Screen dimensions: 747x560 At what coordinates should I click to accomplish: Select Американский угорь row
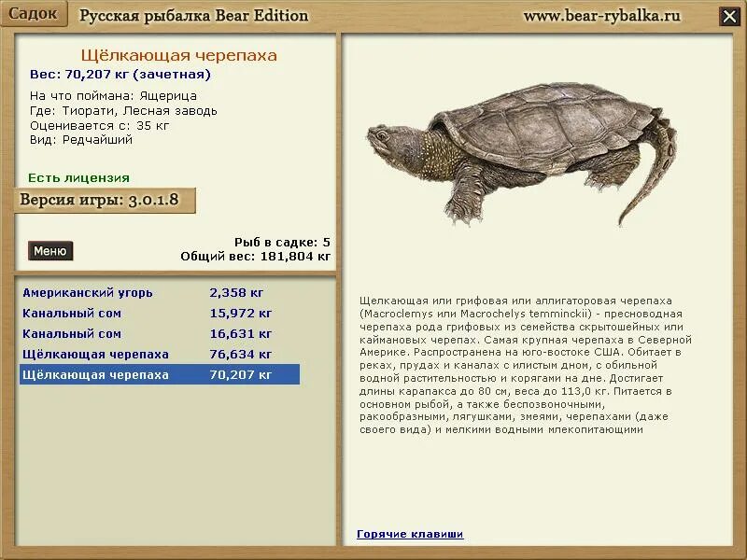pos(160,292)
